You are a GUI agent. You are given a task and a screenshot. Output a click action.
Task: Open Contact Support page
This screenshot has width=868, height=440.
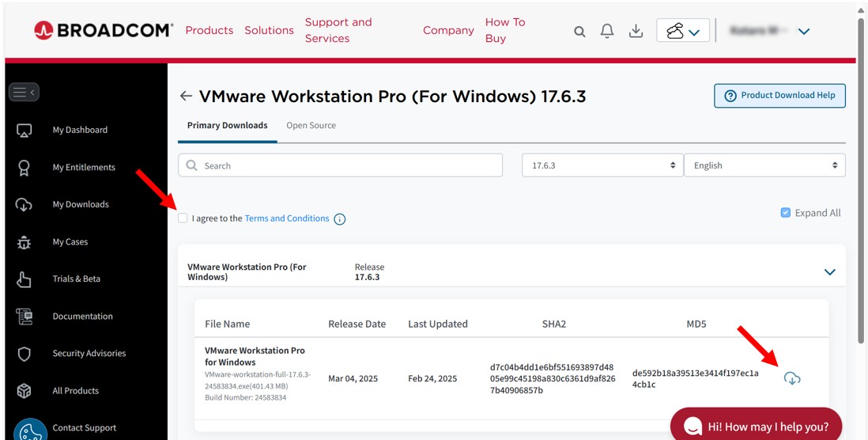pyautogui.click(x=84, y=428)
